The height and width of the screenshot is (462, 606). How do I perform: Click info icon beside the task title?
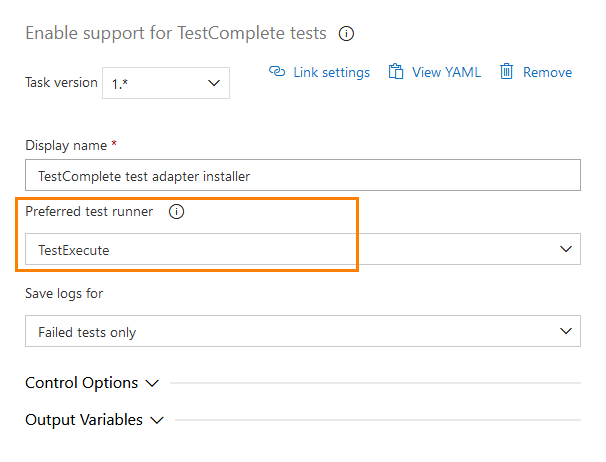[x=347, y=33]
